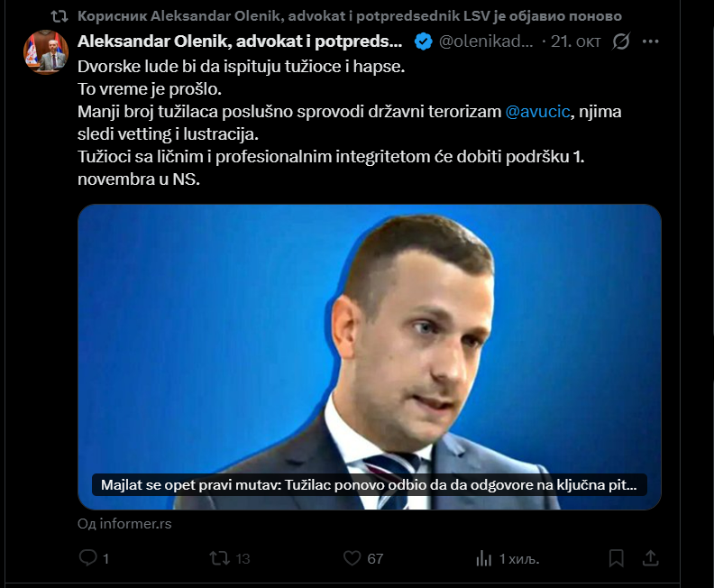Bookmark this post

[616, 558]
